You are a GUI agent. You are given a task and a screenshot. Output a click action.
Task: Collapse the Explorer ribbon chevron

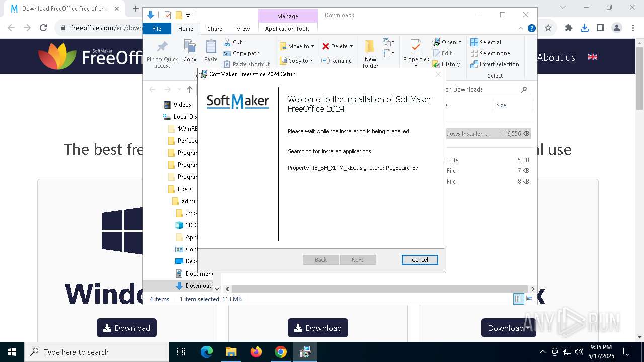[x=521, y=29]
